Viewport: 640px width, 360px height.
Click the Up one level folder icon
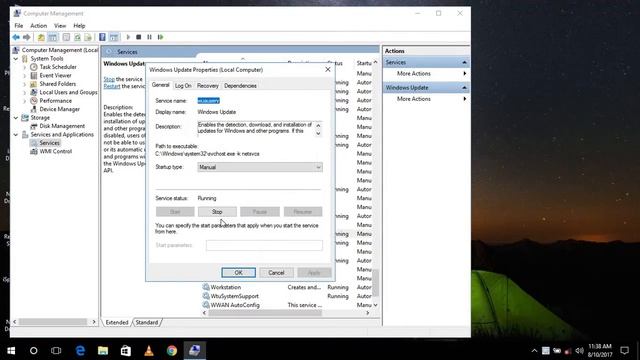[41, 37]
